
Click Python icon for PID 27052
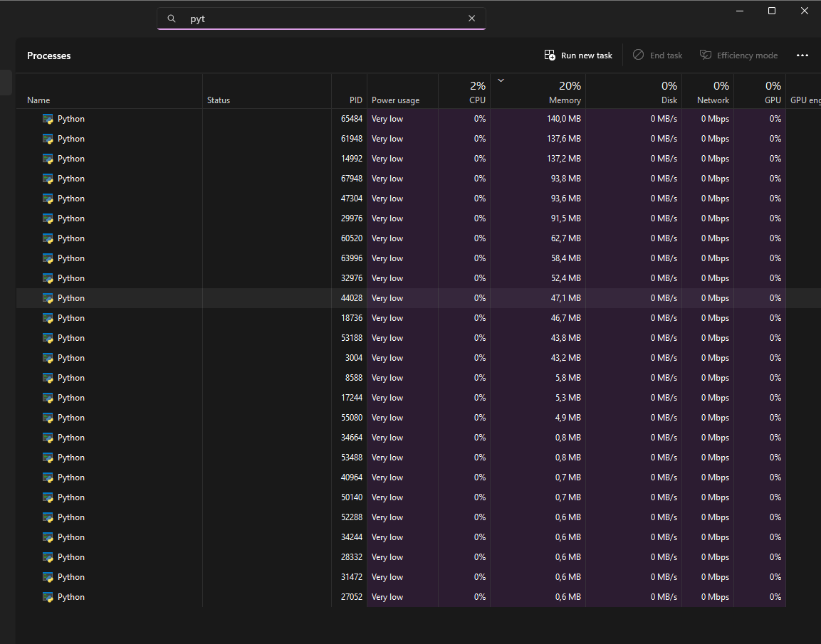pos(48,597)
